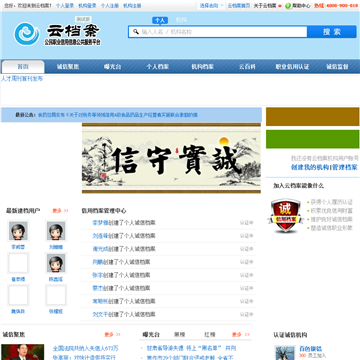Open 张宇 in the credit file list
Screen dimensions: 360x360
pyautogui.click(x=98, y=275)
